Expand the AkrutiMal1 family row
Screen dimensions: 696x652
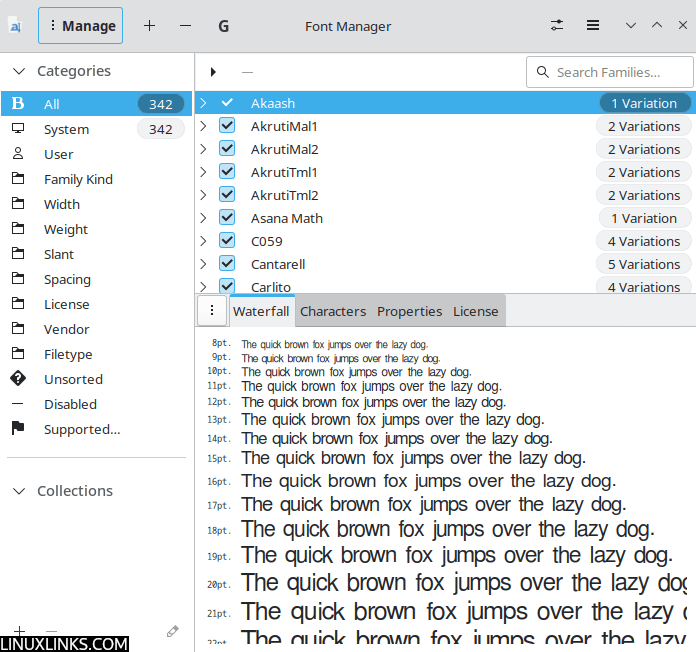[x=203, y=126]
